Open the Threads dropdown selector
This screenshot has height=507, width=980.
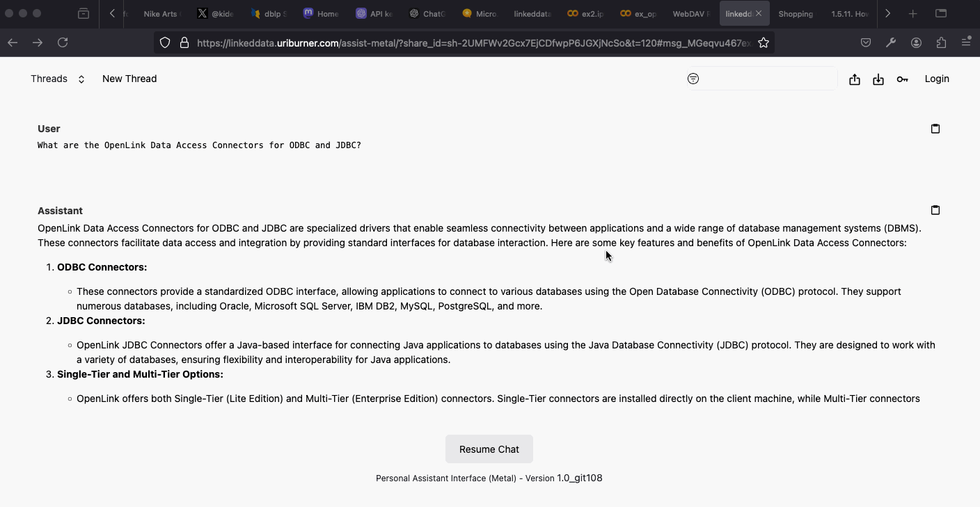(58, 79)
